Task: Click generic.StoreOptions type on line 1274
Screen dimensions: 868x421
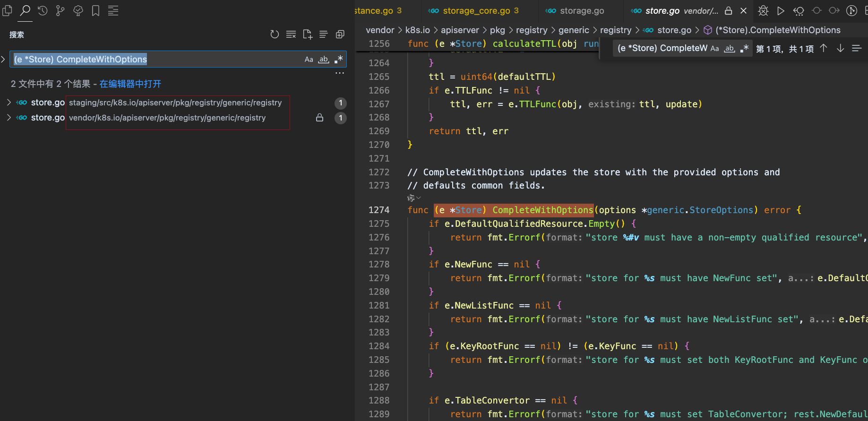Action: click(700, 210)
